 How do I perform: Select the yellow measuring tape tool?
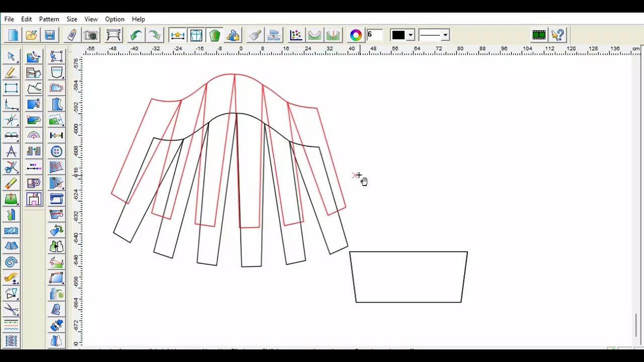point(11,278)
